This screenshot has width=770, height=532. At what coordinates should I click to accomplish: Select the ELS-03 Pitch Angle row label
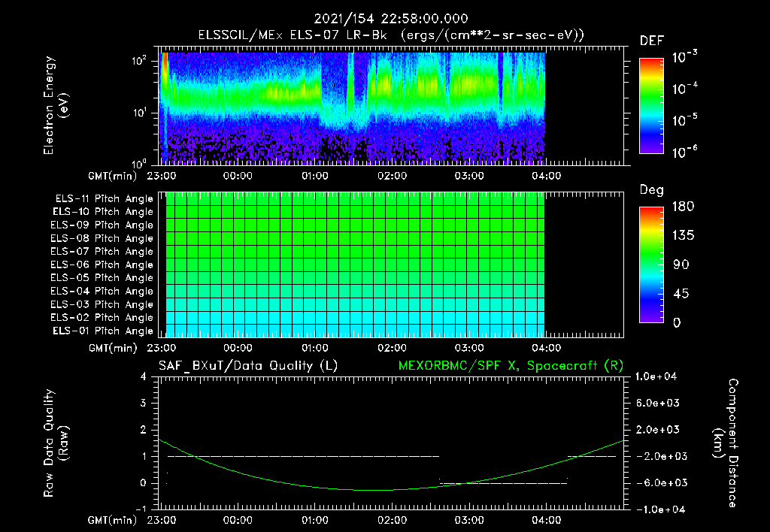(102, 304)
